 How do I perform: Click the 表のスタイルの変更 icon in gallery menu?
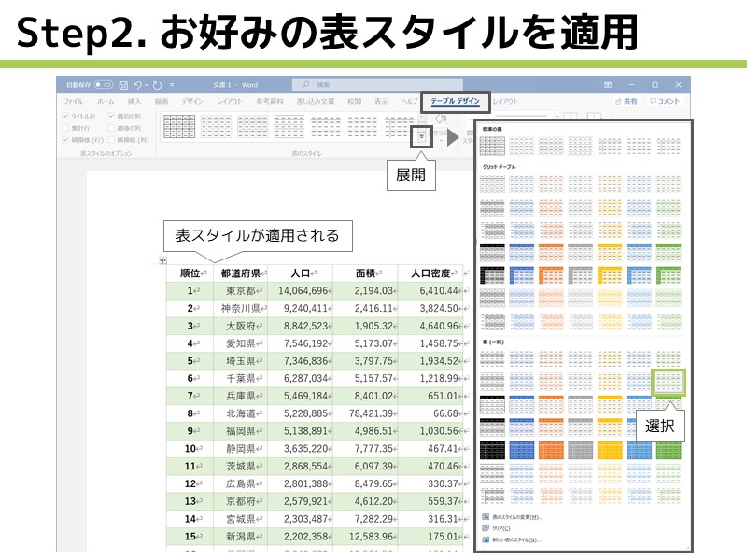tap(486, 516)
